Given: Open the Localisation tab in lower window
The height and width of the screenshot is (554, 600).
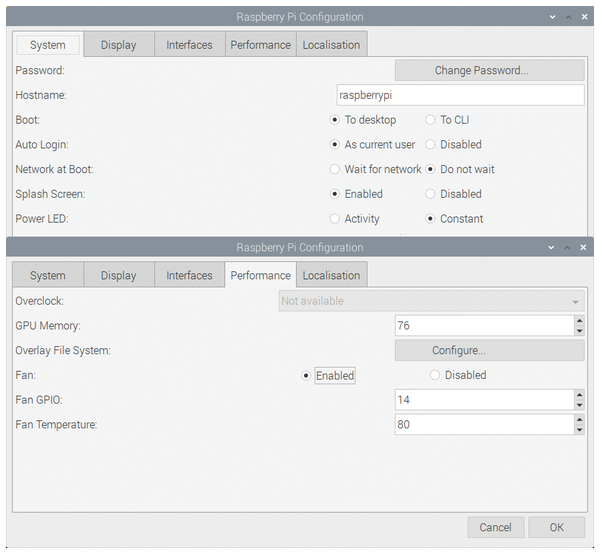Looking at the screenshot, I should tap(331, 275).
